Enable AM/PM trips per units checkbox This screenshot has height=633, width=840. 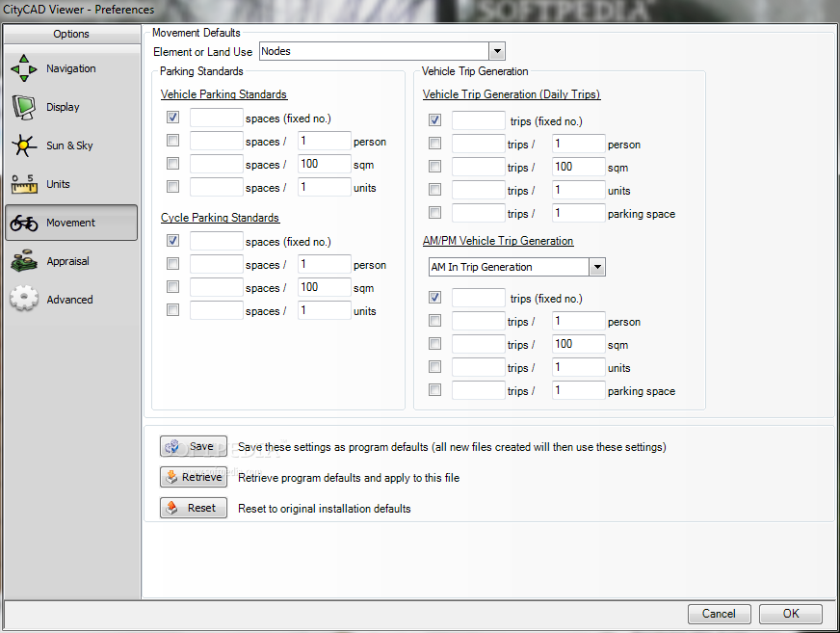coord(435,367)
